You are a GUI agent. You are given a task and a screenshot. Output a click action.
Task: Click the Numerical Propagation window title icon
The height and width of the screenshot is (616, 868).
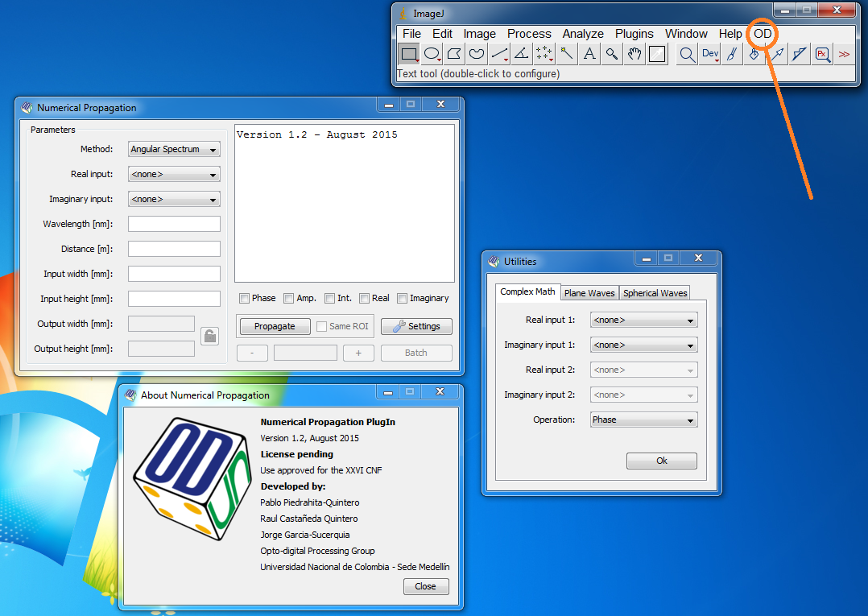click(x=27, y=107)
